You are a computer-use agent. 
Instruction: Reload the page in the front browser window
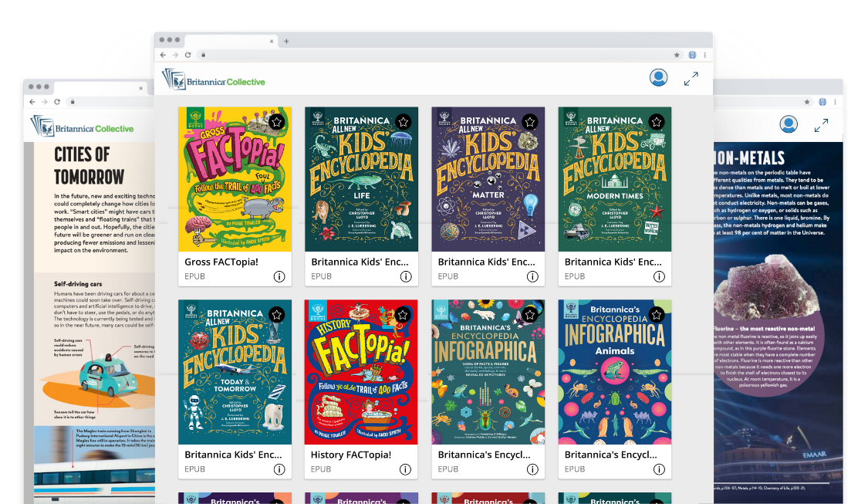coord(187,55)
